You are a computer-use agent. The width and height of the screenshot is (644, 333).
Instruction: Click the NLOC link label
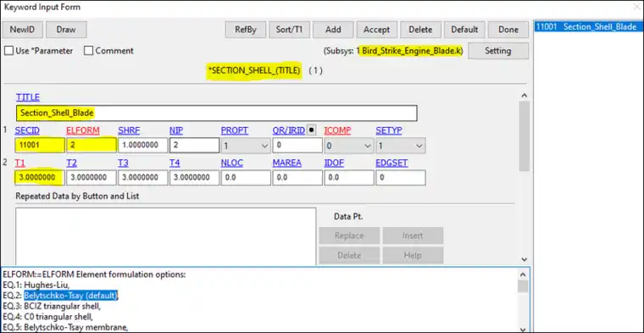click(231, 163)
